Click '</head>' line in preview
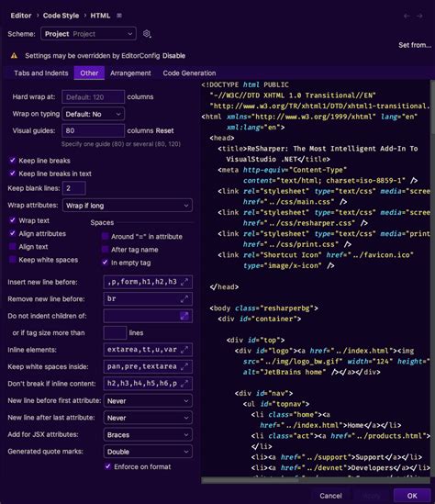 [x=224, y=286]
